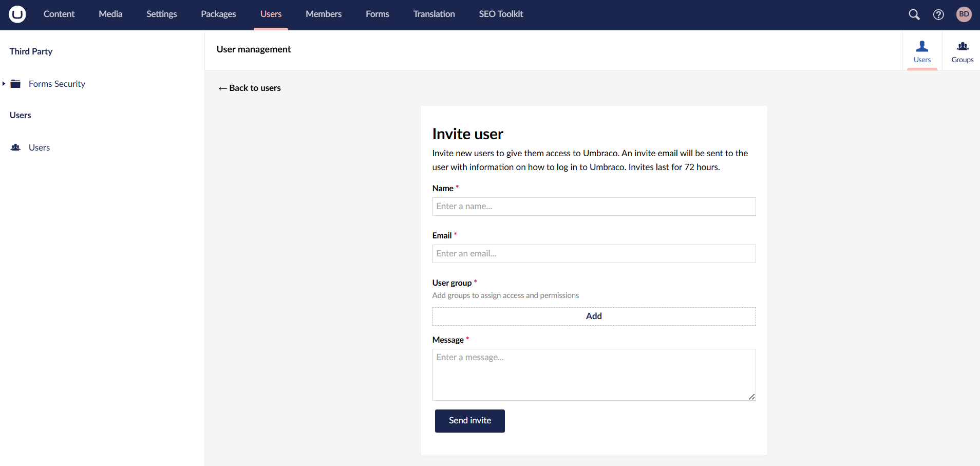Navigate to SEO Toolkit section
The image size is (980, 466).
pos(501,14)
